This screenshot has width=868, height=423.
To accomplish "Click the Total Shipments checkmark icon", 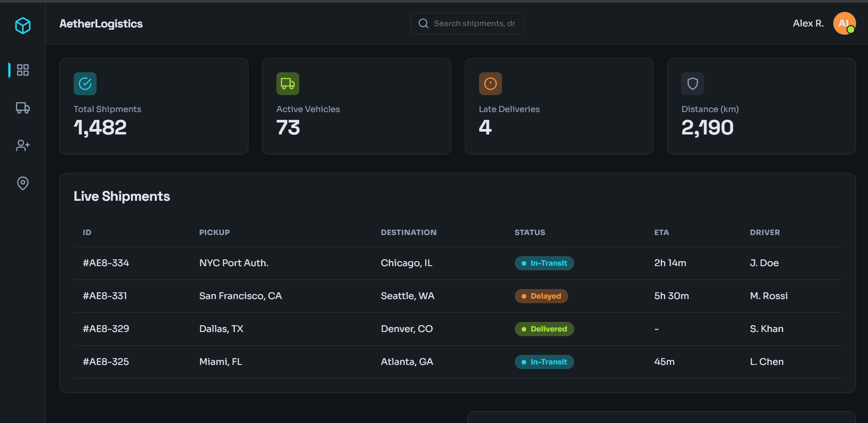I will click(85, 84).
